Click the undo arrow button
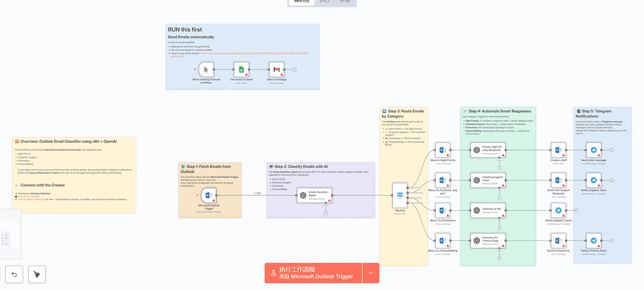 tap(14, 274)
